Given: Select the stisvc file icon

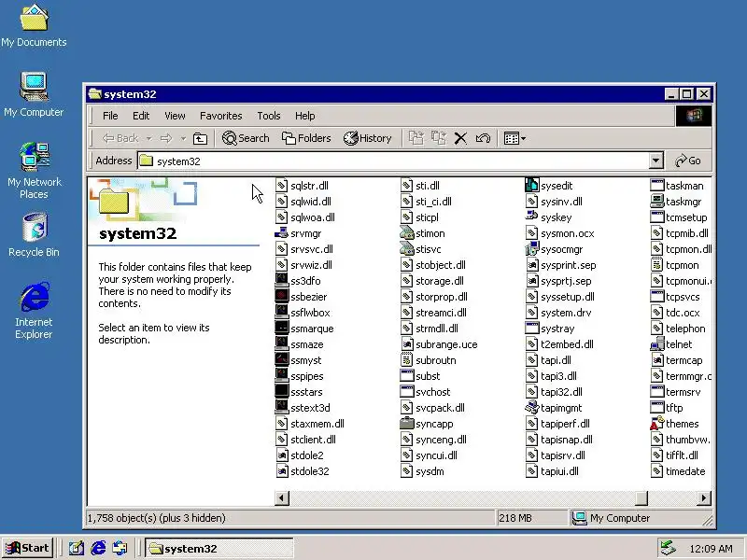Looking at the screenshot, I should pos(407,248).
